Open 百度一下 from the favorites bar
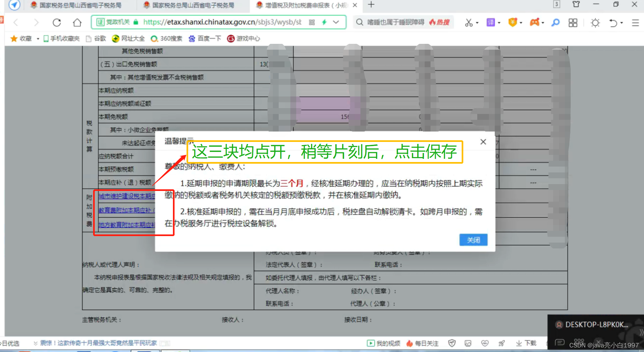The image size is (644, 352). 204,38
